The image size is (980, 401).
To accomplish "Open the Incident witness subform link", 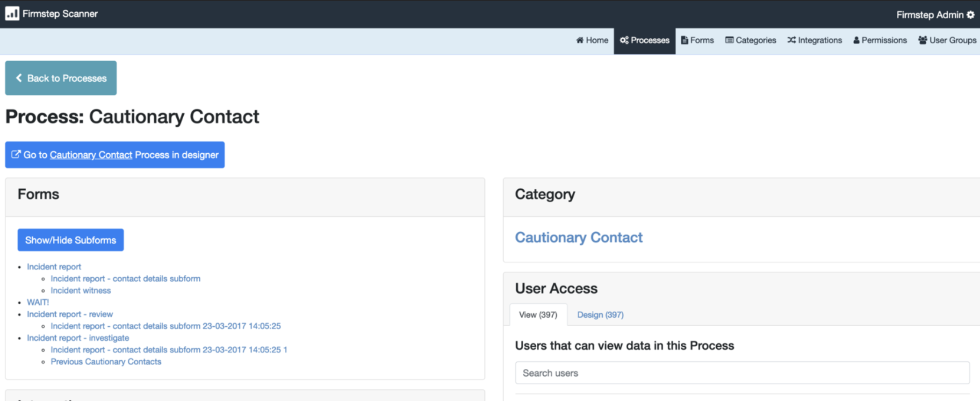I will pyautogui.click(x=81, y=290).
